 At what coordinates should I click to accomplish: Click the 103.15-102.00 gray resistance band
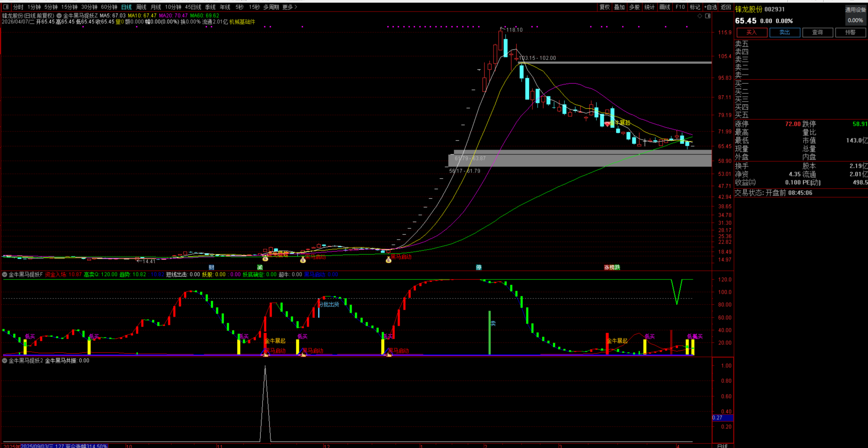(x=610, y=63)
